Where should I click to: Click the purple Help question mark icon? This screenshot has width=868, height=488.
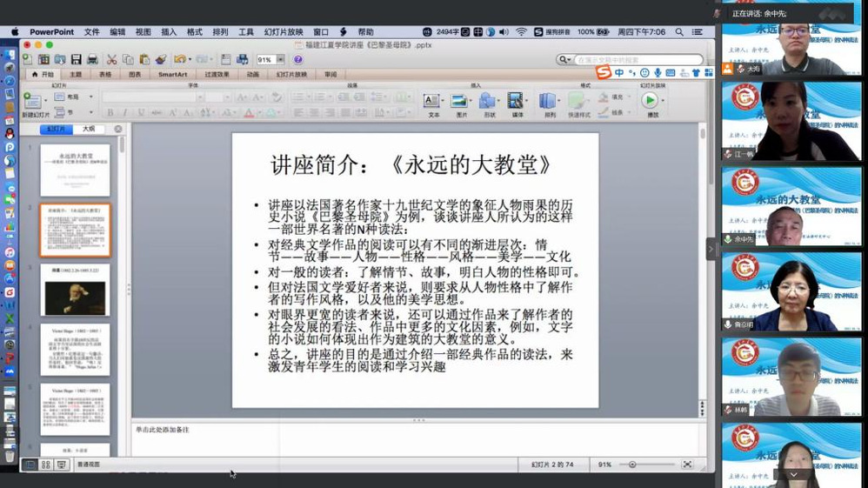coord(297,60)
